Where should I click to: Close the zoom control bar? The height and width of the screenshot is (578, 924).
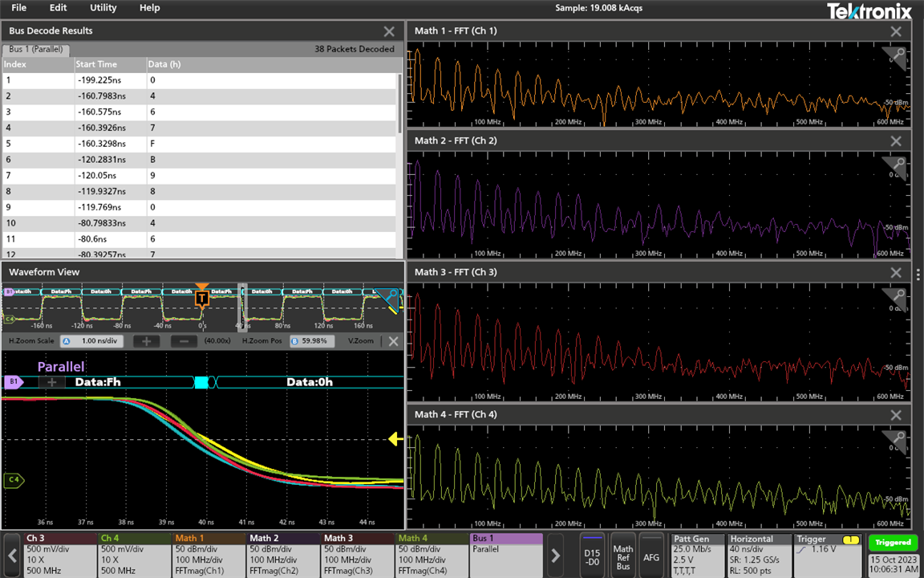(393, 341)
